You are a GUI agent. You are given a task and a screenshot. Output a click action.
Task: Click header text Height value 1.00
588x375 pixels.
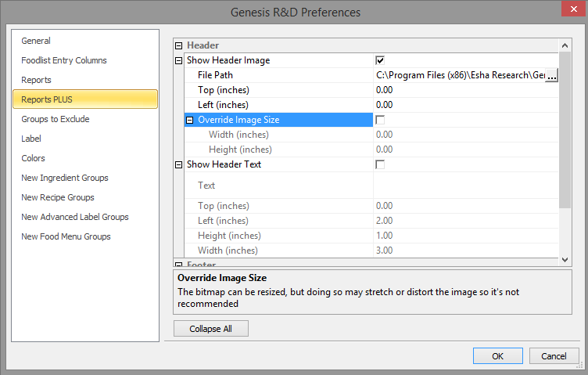pyautogui.click(x=385, y=236)
